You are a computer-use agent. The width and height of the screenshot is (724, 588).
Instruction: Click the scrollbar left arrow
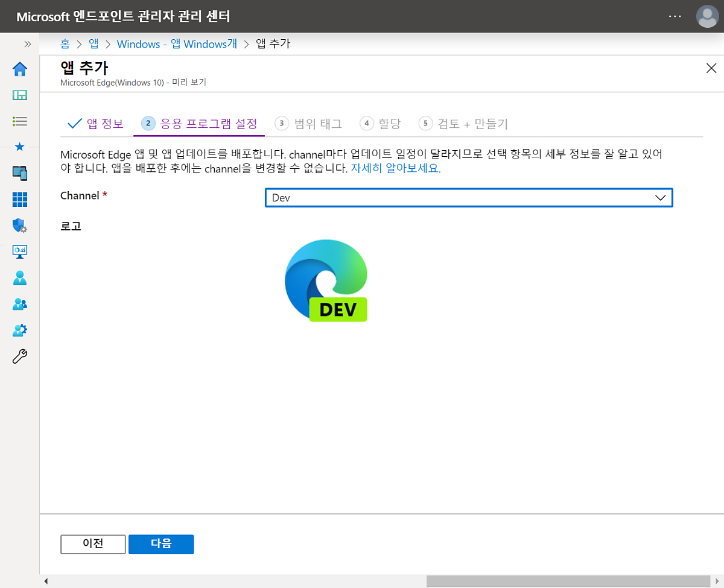tap(46, 581)
